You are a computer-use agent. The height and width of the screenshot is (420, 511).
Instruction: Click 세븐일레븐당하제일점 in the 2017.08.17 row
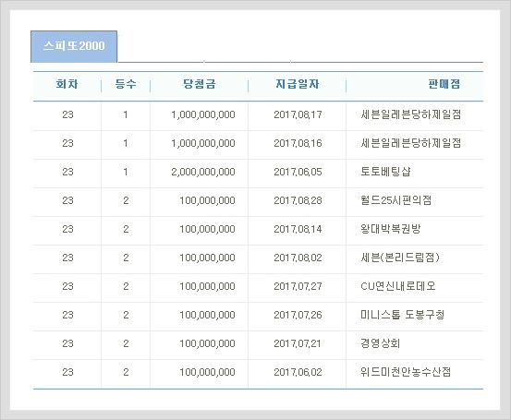click(x=411, y=114)
